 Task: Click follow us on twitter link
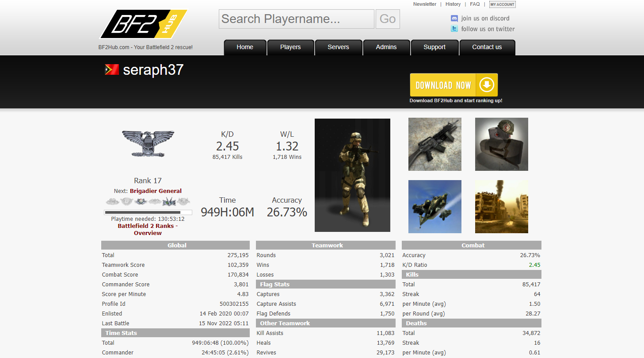[488, 29]
